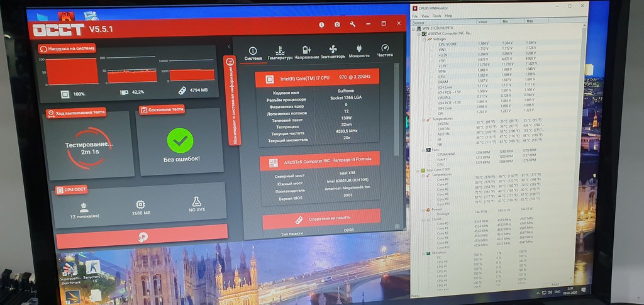The image size is (644, 305).
Task: Collapse the motherboard Temperatures group
Action: click(x=423, y=119)
